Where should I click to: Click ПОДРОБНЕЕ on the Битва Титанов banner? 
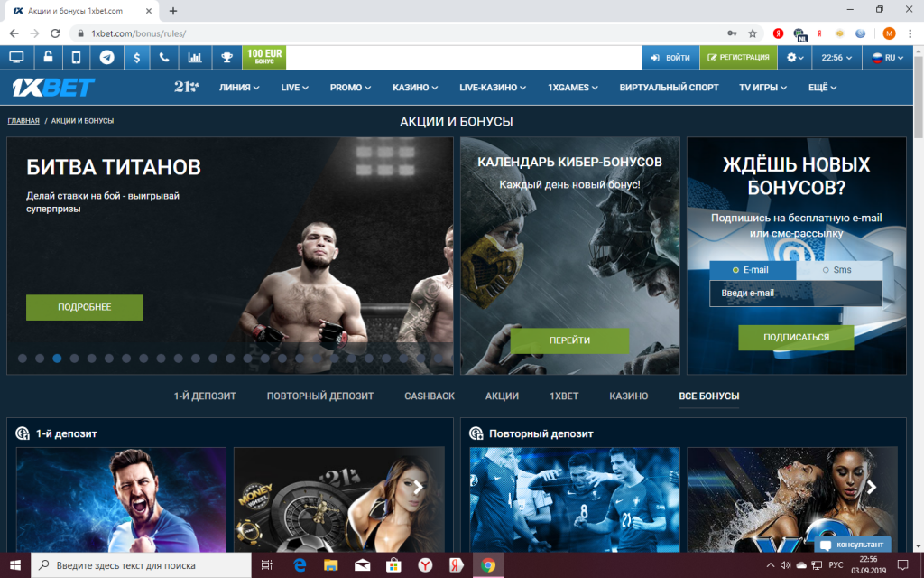pos(85,307)
